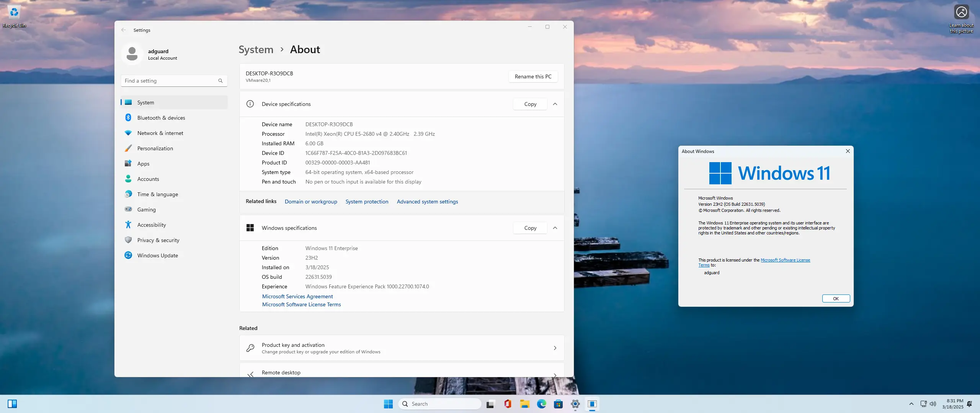Open File Explorer from the taskbar
980x413 pixels.
point(524,403)
